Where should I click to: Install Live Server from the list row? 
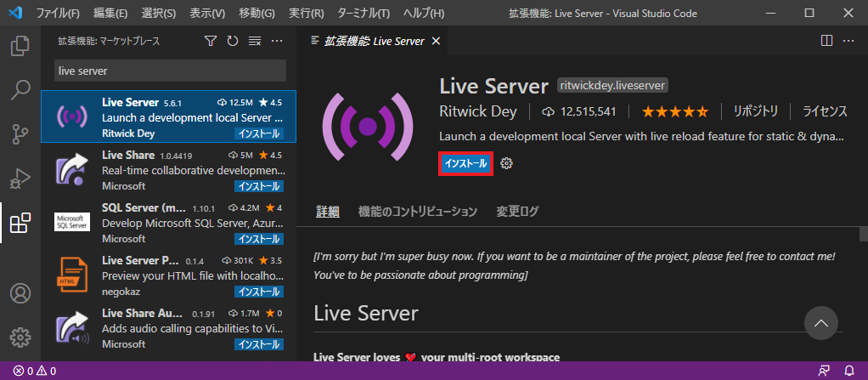[259, 133]
